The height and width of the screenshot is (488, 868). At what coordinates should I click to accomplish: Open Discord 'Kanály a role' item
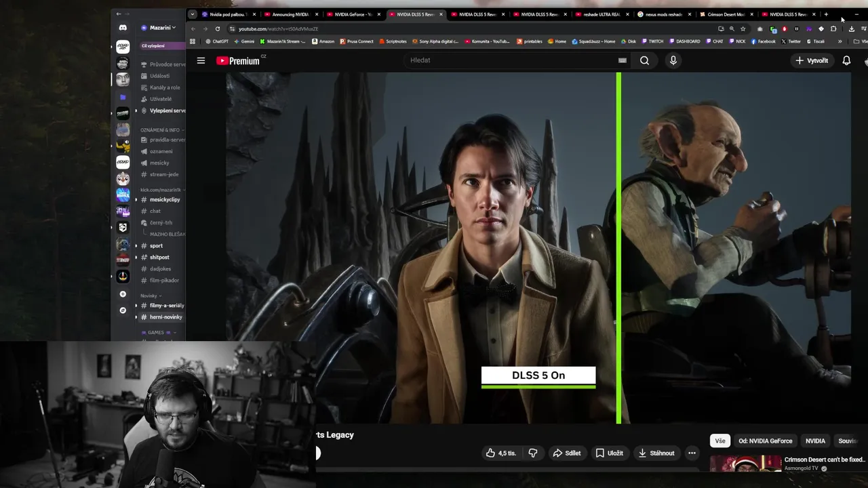tap(161, 87)
